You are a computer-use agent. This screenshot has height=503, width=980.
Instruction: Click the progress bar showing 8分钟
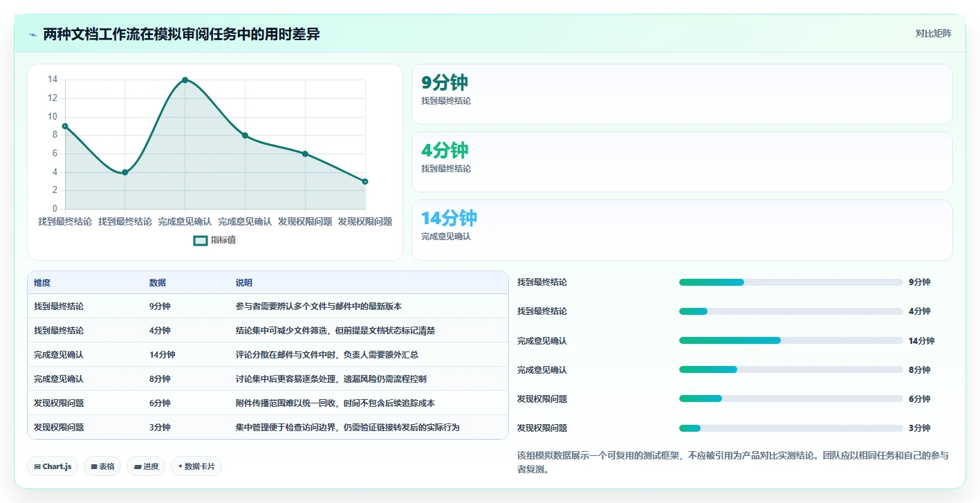coord(791,369)
